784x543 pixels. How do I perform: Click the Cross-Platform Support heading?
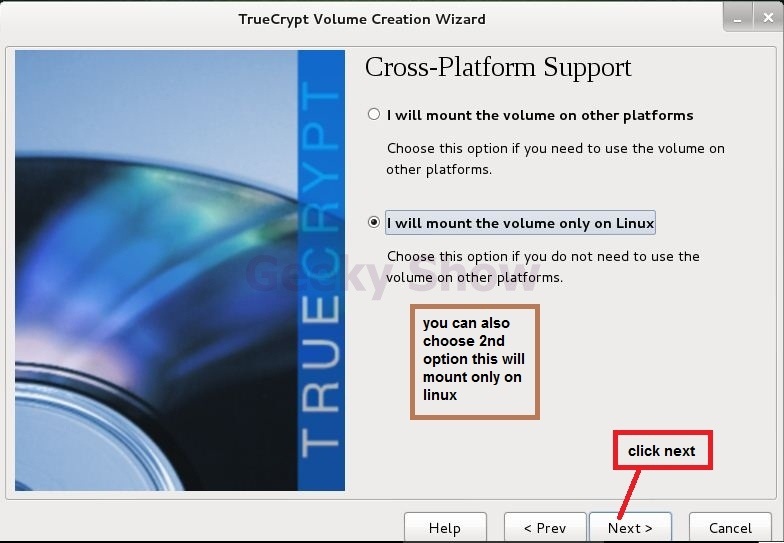tap(498, 68)
